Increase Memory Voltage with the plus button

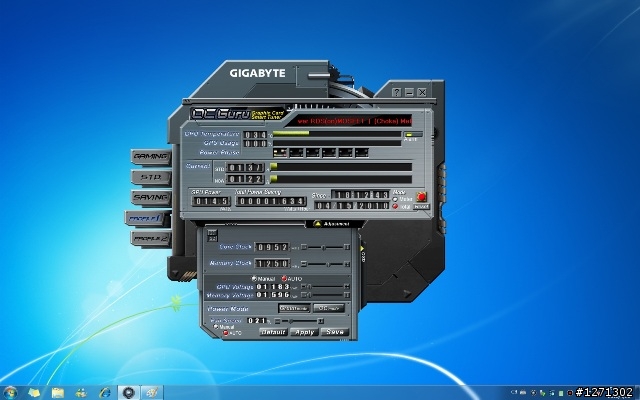[x=347, y=295]
